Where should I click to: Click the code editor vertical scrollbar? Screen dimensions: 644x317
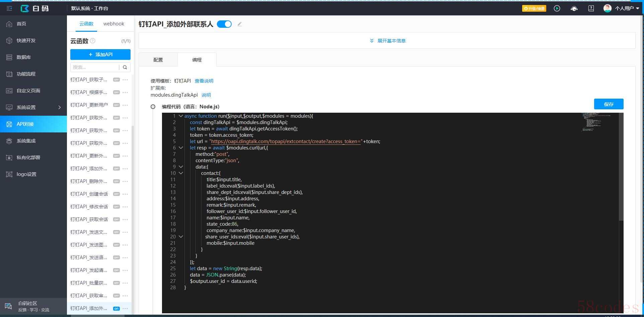[621, 167]
